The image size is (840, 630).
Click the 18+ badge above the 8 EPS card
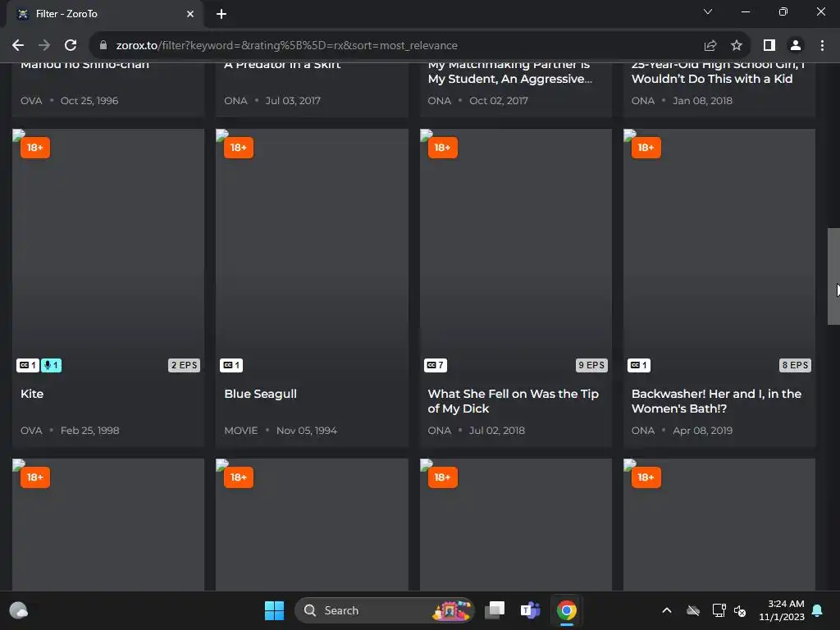[646, 148]
